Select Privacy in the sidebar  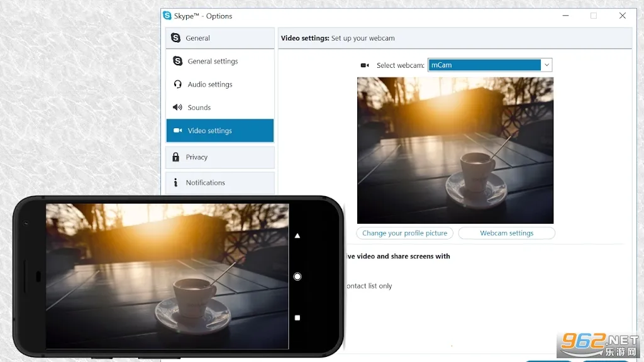[x=196, y=157]
